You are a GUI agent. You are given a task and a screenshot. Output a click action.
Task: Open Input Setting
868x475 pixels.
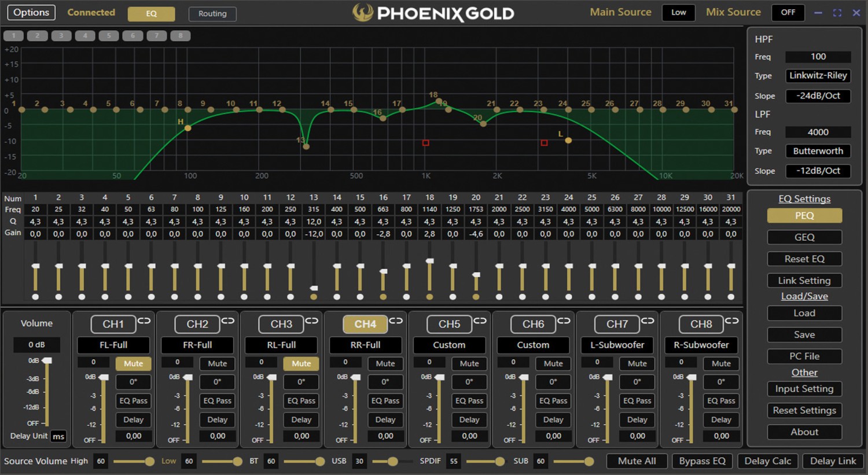click(x=804, y=389)
